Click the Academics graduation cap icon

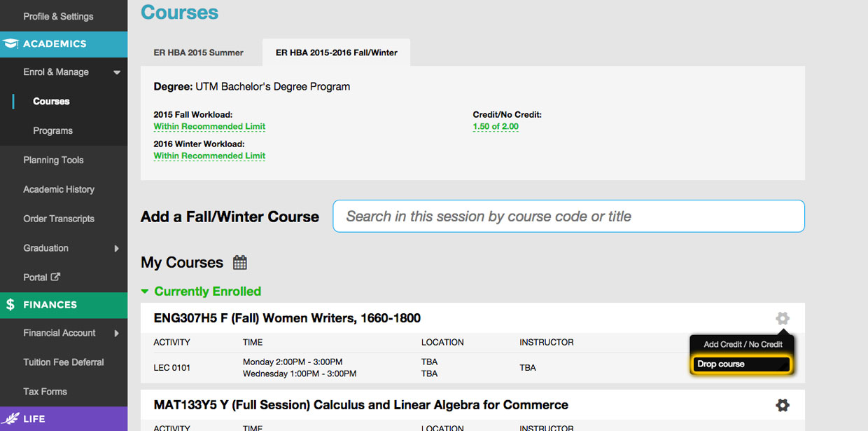pos(10,43)
